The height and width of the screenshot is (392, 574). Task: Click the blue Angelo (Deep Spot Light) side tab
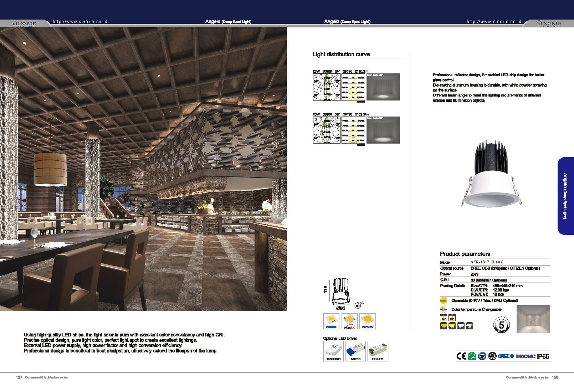[x=566, y=196]
